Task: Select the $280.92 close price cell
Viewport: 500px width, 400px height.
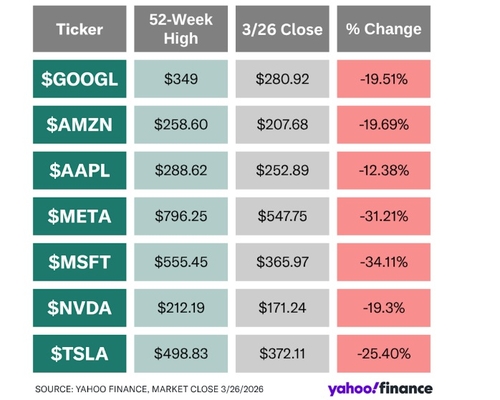Action: click(x=282, y=79)
